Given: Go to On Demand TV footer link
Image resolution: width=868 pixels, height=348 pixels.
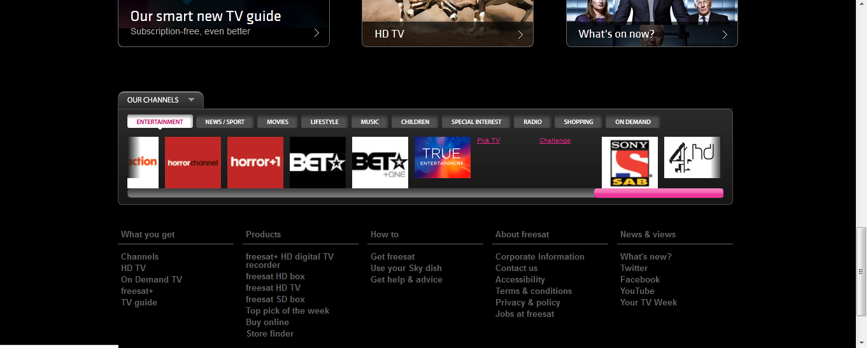Looking at the screenshot, I should tap(152, 280).
